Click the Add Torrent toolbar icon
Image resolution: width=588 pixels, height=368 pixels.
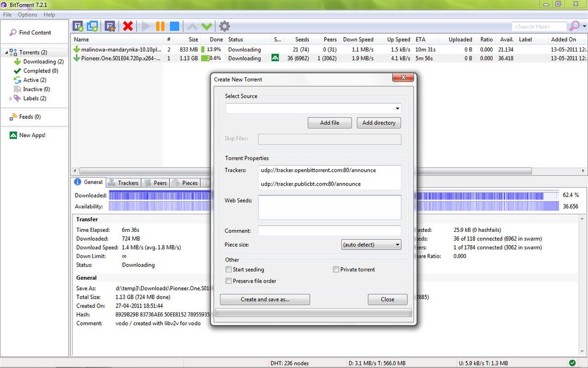(78, 26)
